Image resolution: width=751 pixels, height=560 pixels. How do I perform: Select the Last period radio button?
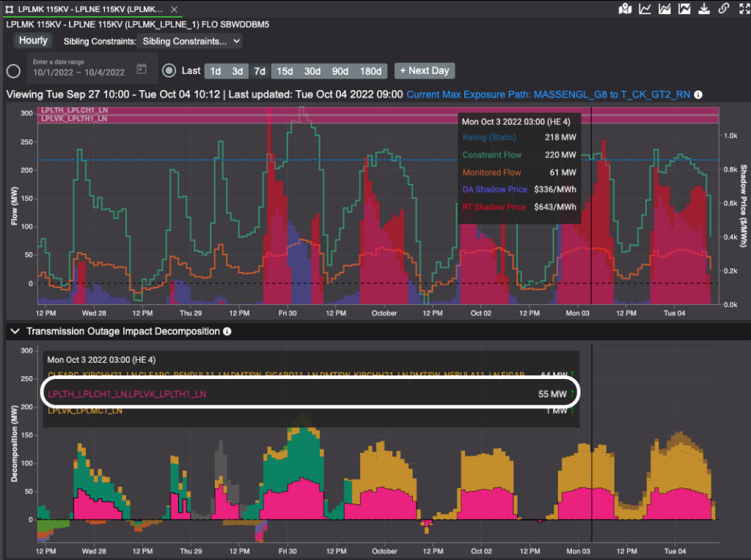(x=169, y=71)
